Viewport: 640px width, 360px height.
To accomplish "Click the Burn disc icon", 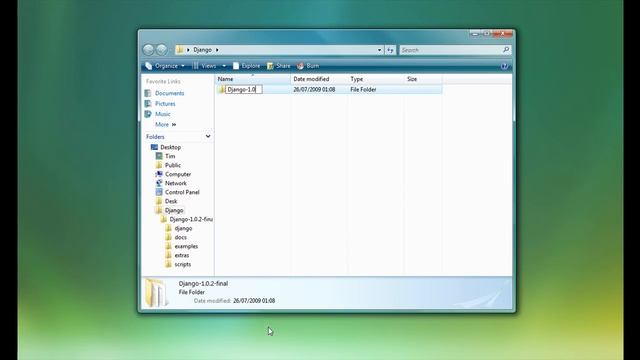I will click(x=300, y=66).
